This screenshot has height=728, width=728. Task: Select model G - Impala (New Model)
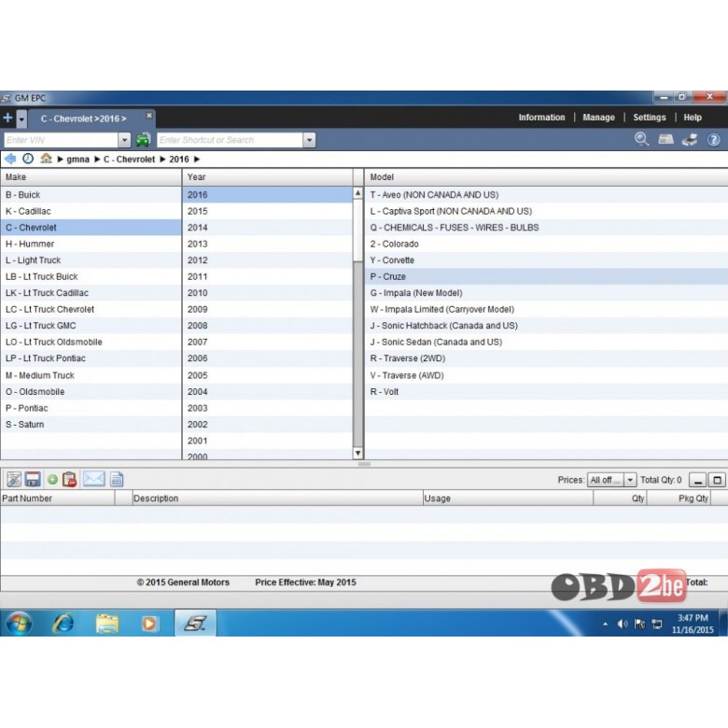(546, 293)
